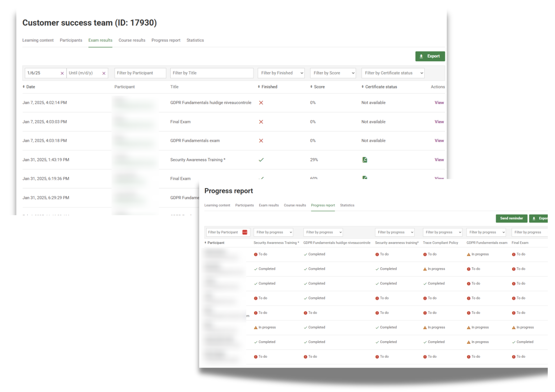Open progress filter for Trace Compliant Policy
Viewport: 555px width, 392px height.
pyautogui.click(x=442, y=232)
